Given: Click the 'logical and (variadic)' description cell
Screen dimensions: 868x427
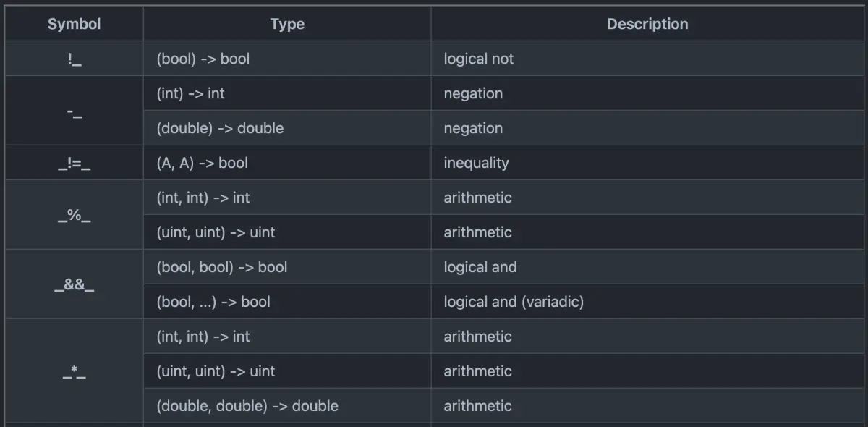Looking at the screenshot, I should [514, 302].
